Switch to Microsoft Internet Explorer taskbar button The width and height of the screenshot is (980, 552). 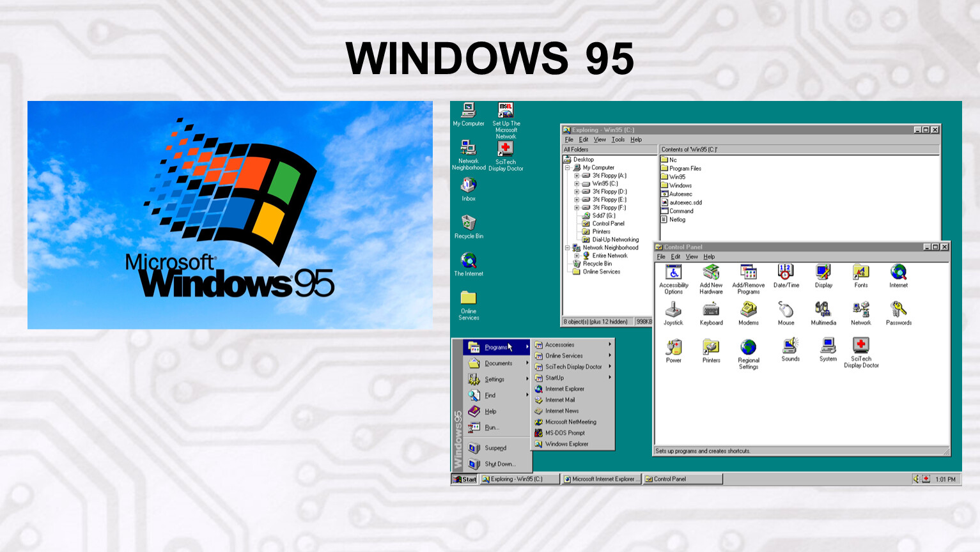pyautogui.click(x=601, y=479)
